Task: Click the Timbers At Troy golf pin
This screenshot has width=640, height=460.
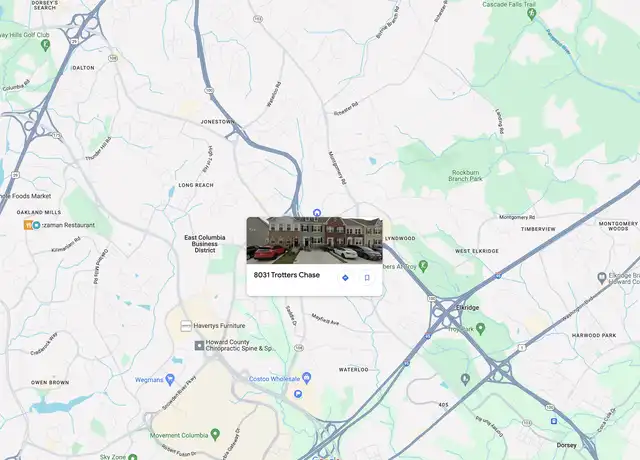Action: coord(423,266)
